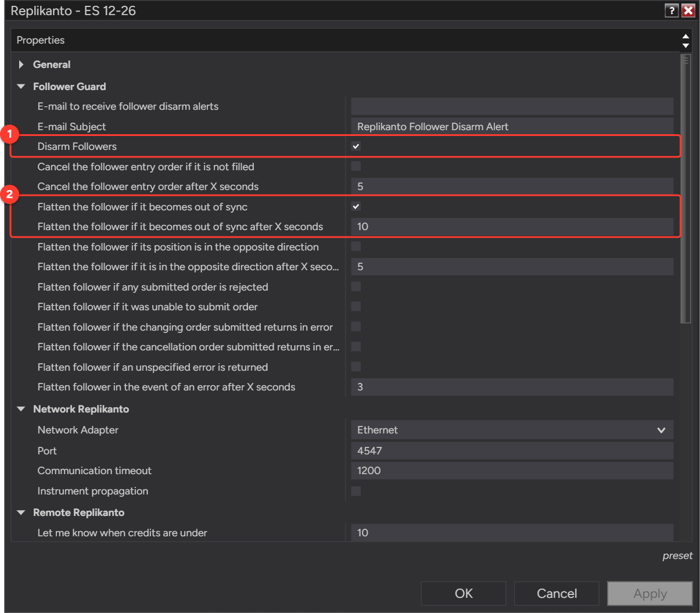The height and width of the screenshot is (613, 700).
Task: Select 'Flatten follower if an unspecified error is returned' label
Action: pyautogui.click(x=153, y=367)
